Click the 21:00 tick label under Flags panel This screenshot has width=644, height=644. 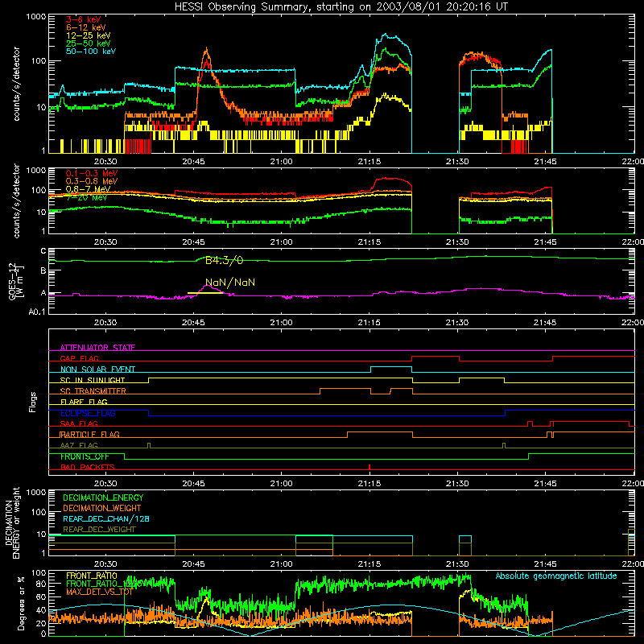tap(281, 484)
